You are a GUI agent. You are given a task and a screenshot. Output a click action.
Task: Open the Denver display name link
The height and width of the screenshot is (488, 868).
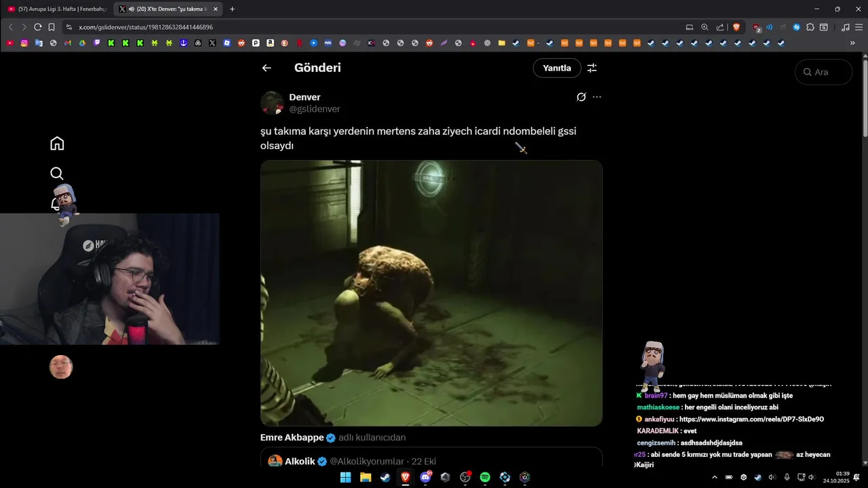coord(304,97)
